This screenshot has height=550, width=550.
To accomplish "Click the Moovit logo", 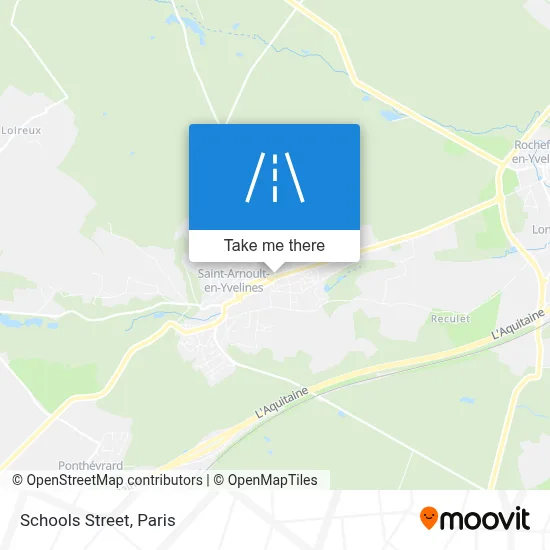I will pyautogui.click(x=475, y=518).
